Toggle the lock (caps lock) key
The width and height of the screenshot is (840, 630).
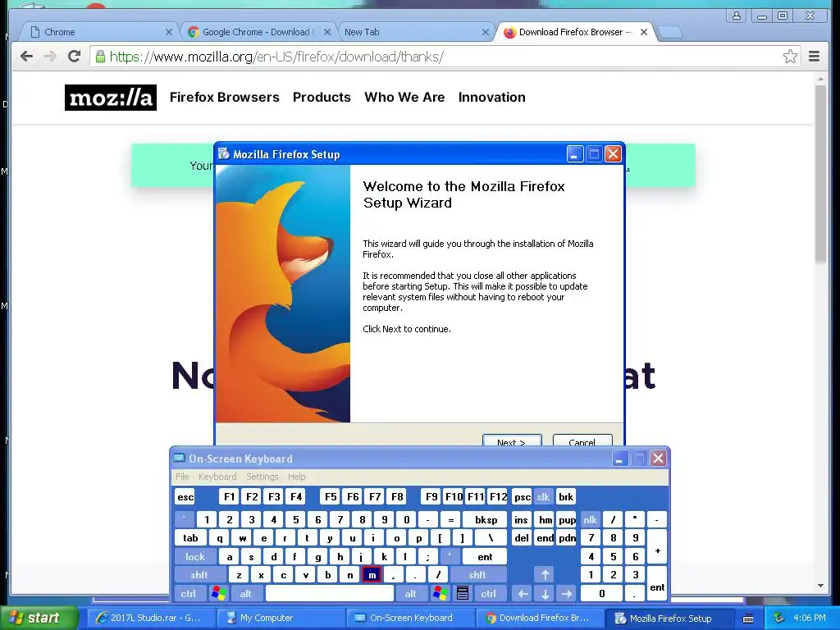[195, 557]
